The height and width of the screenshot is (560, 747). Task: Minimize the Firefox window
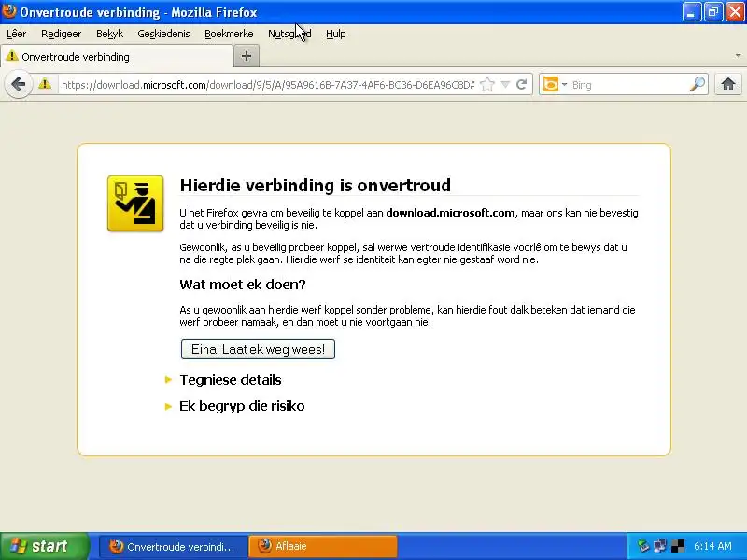(692, 12)
